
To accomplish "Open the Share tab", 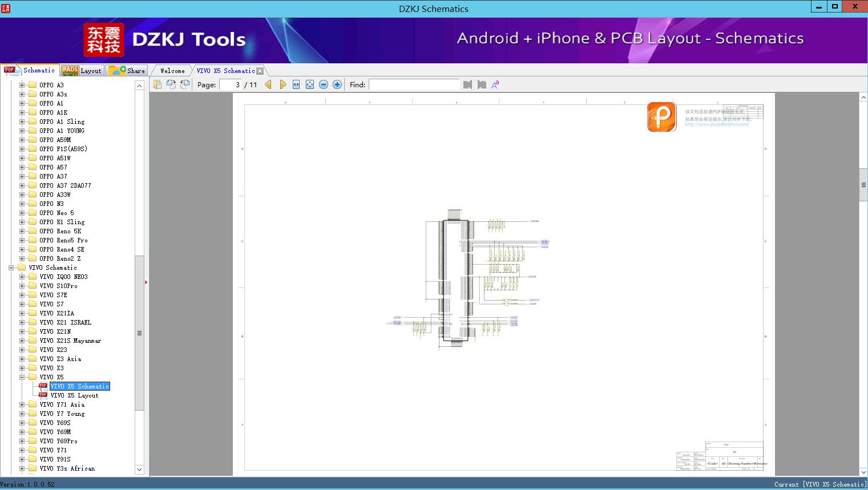I will pyautogui.click(x=127, y=70).
